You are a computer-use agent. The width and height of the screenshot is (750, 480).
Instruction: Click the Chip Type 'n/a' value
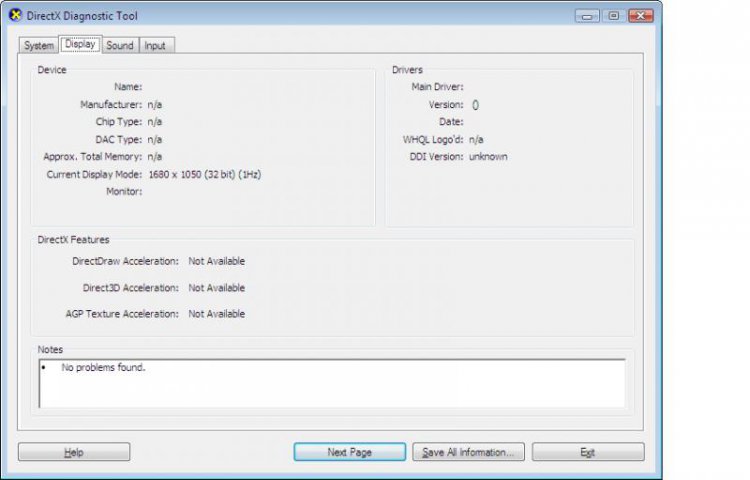154,121
